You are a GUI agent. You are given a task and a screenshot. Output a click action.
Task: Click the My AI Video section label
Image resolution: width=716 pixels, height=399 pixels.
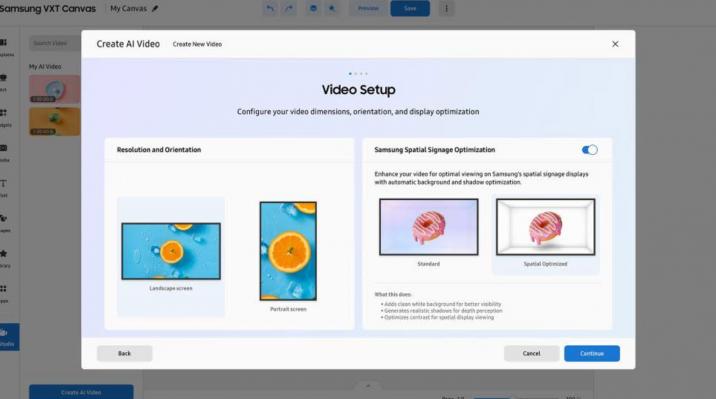[45, 66]
